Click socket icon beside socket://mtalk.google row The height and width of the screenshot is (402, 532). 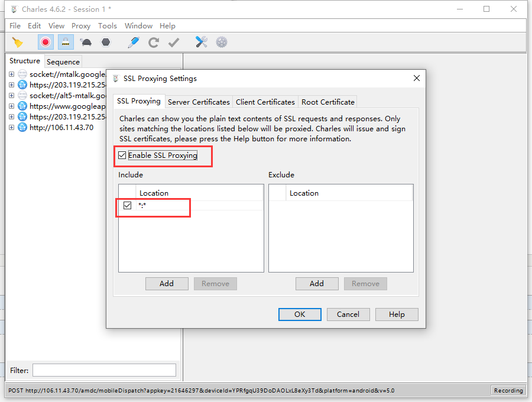point(22,74)
